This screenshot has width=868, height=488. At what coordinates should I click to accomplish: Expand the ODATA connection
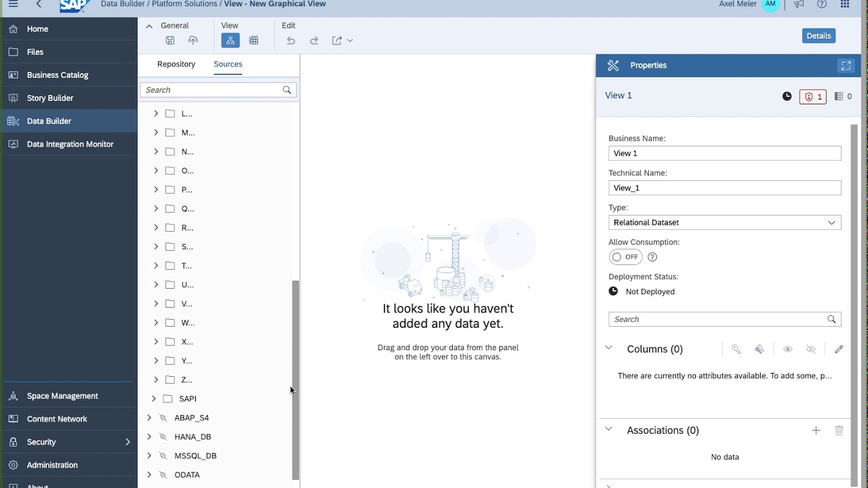tap(149, 474)
